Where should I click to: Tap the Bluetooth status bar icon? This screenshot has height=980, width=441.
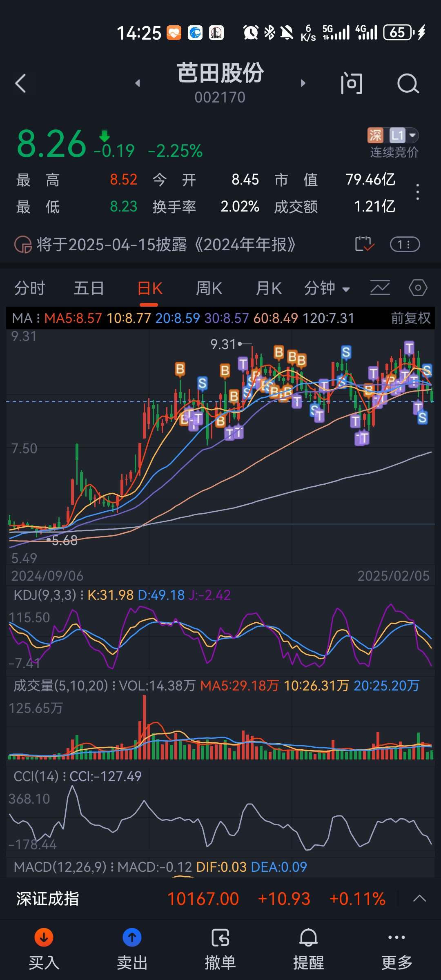click(x=269, y=32)
